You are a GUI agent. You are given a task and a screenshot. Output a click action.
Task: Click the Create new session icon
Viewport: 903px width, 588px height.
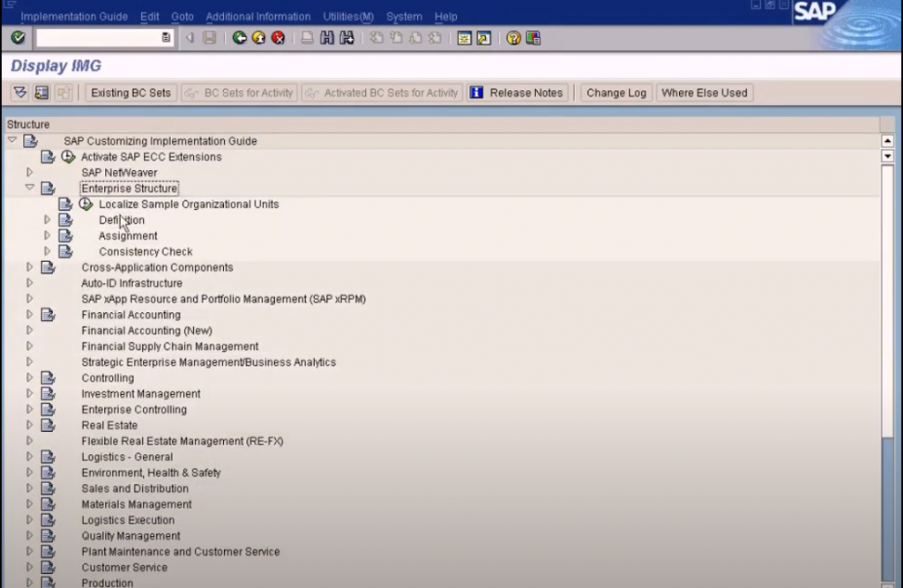pyautogui.click(x=464, y=38)
